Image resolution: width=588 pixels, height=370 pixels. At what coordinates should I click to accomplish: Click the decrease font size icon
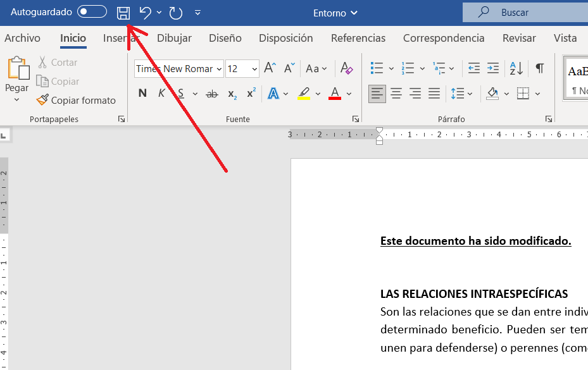289,68
